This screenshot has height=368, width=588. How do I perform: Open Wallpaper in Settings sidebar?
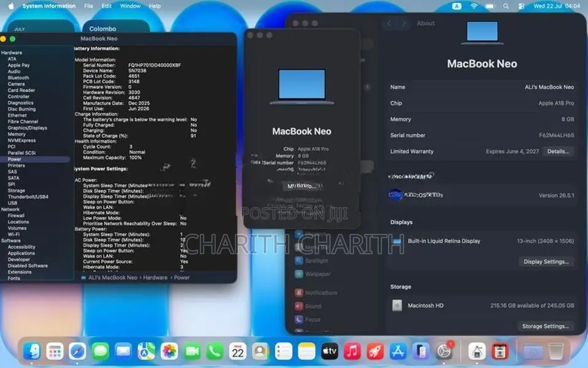(313, 274)
